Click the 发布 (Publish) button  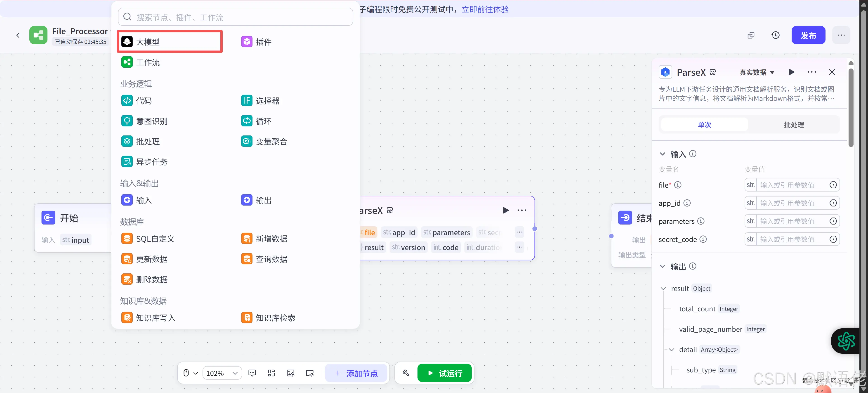tap(808, 35)
